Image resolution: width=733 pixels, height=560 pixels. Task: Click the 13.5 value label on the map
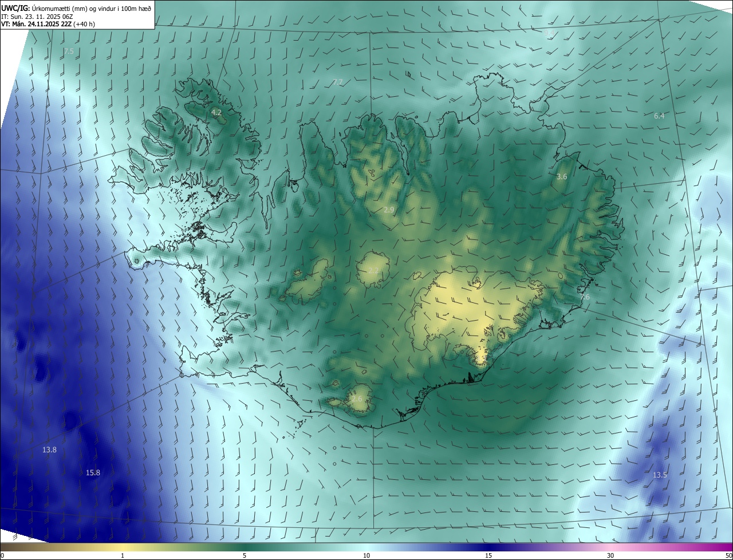point(660,475)
